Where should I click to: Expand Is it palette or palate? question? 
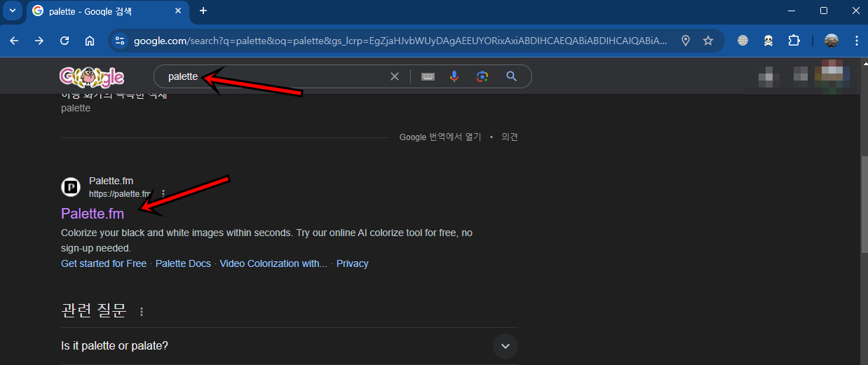290,345
